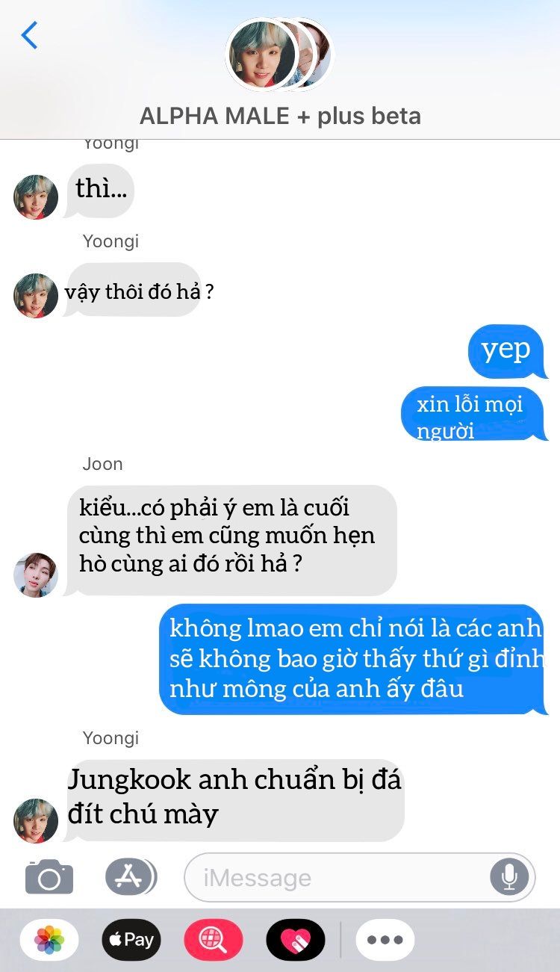
Task: Show more apps with the ellipsis button
Action: coord(385,939)
